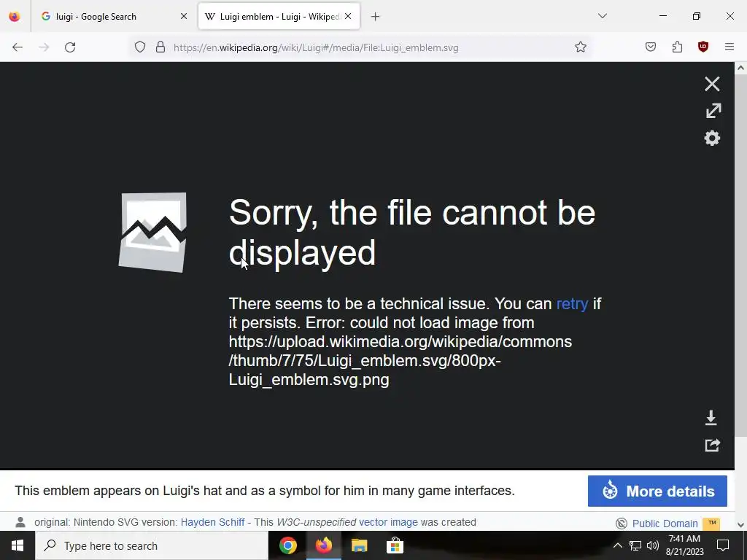
Task: Open media viewer settings gear
Action: [x=712, y=138]
